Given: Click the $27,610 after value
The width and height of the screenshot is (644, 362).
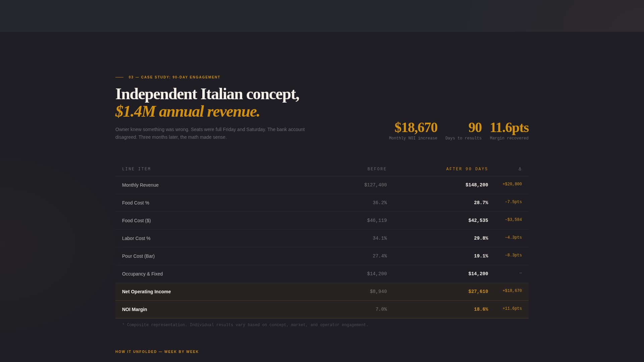Looking at the screenshot, I should 478,292.
